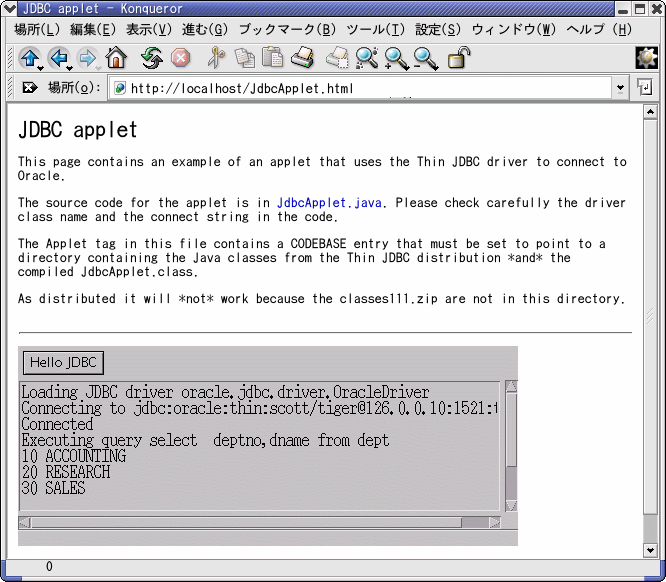Click in the location URL input field
Viewport: 666px width, 582px height.
coord(361,88)
